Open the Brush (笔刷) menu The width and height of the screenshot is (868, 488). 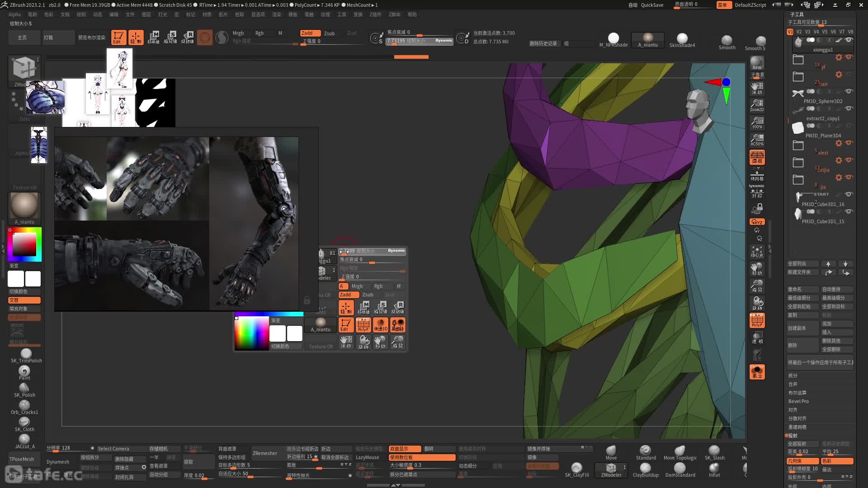33,14
